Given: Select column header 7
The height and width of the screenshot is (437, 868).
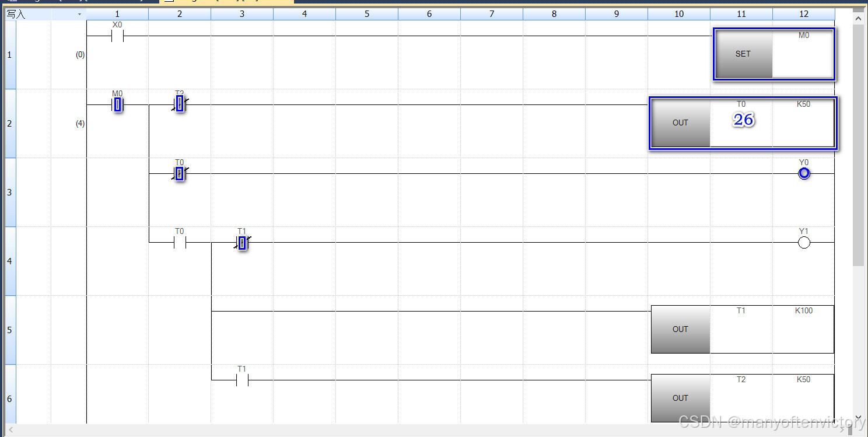Looking at the screenshot, I should (492, 14).
